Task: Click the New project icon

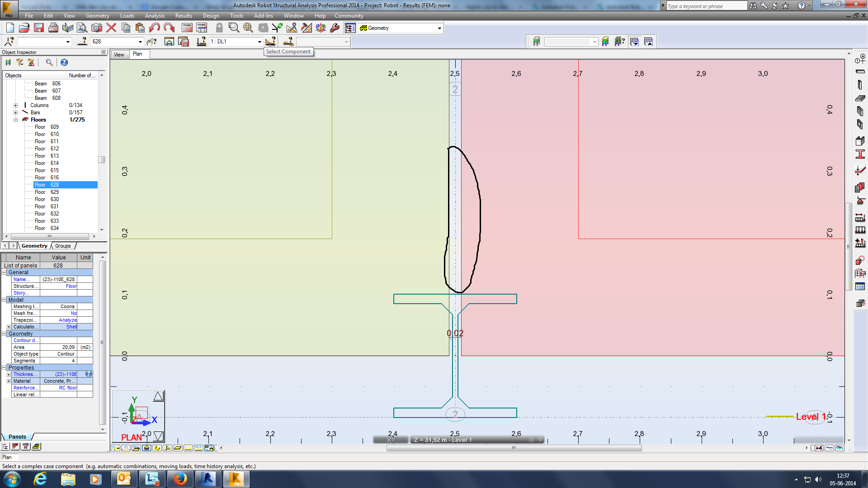Action: pyautogui.click(x=10, y=28)
